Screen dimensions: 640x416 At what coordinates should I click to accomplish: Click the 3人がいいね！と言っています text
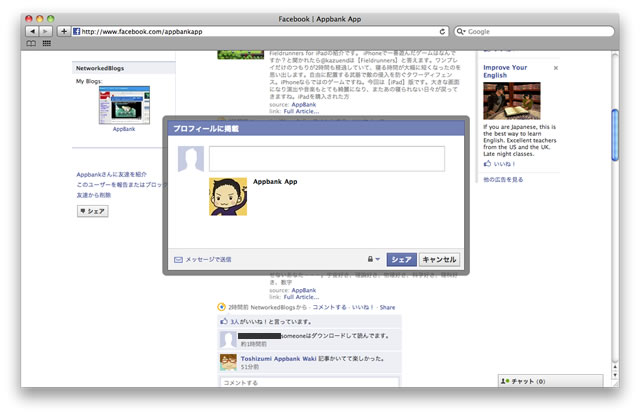pos(271,322)
